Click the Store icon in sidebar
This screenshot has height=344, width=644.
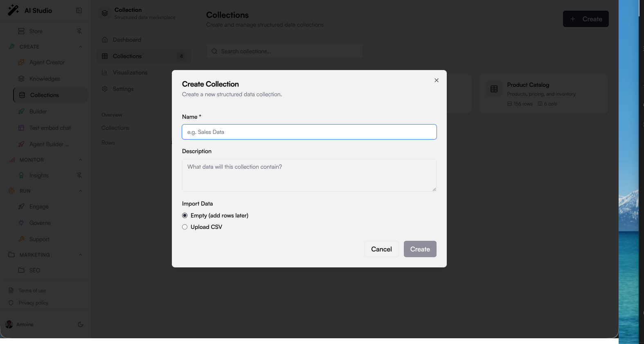(x=21, y=31)
